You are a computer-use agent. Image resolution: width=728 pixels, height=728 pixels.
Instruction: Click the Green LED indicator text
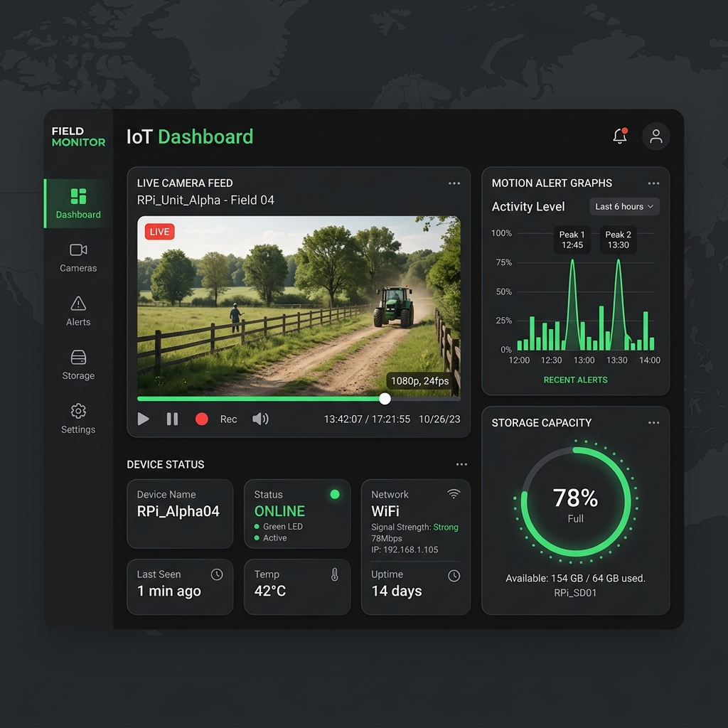[x=282, y=527]
